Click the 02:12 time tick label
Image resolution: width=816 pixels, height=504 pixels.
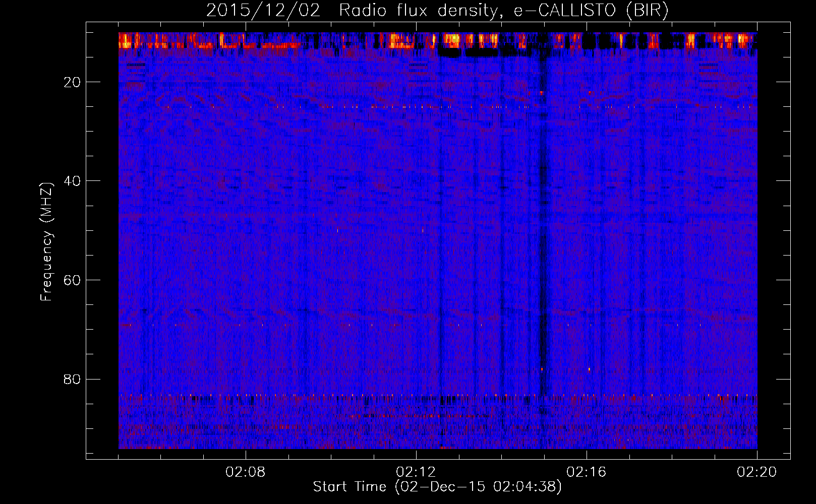tap(416, 472)
